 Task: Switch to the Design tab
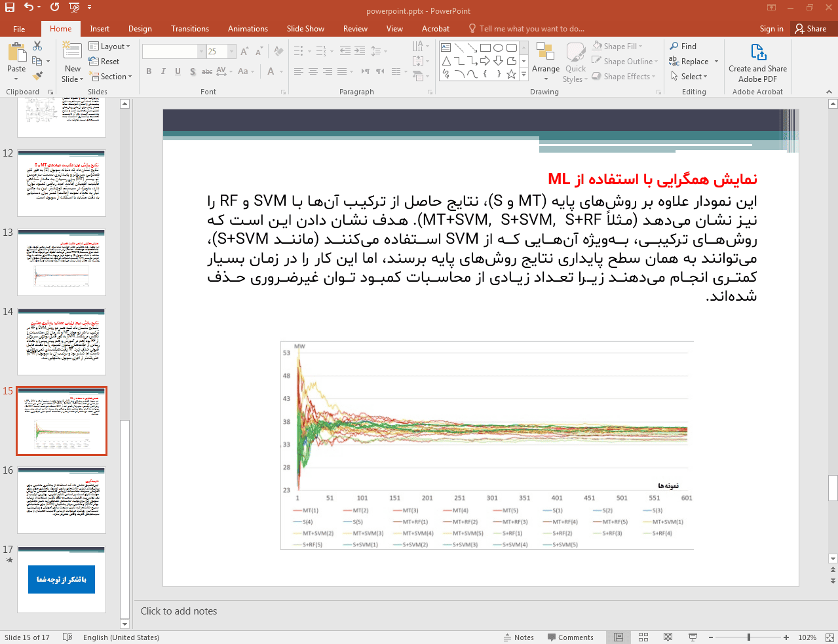point(140,29)
